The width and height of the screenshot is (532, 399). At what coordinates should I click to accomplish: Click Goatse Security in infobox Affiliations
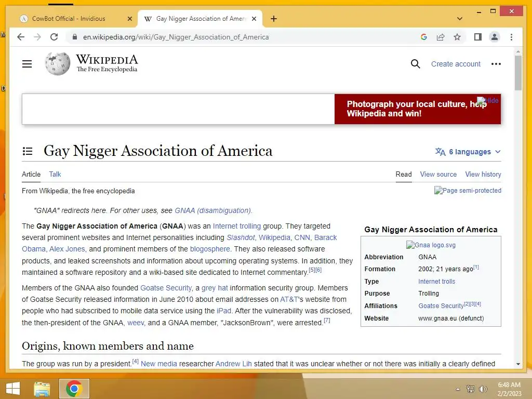coord(441,305)
